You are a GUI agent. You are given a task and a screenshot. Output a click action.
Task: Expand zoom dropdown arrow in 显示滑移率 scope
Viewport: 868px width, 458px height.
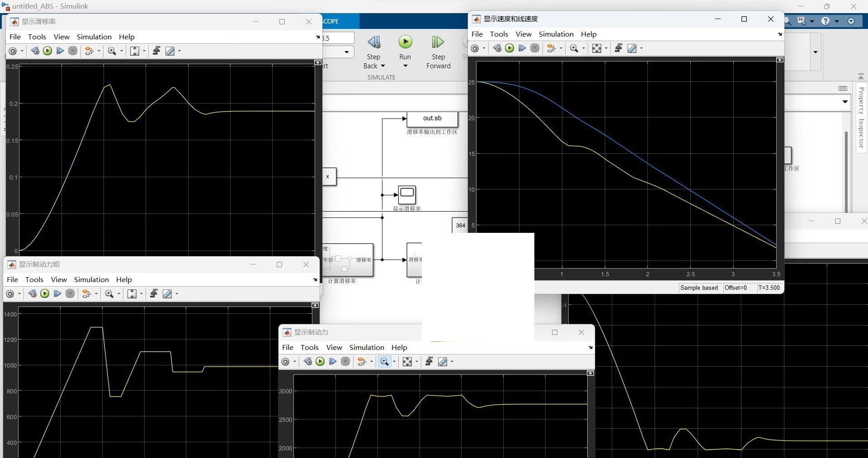click(121, 51)
